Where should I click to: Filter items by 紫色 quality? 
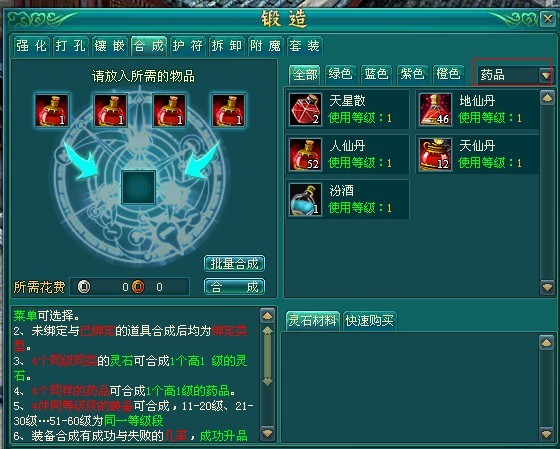click(x=412, y=74)
